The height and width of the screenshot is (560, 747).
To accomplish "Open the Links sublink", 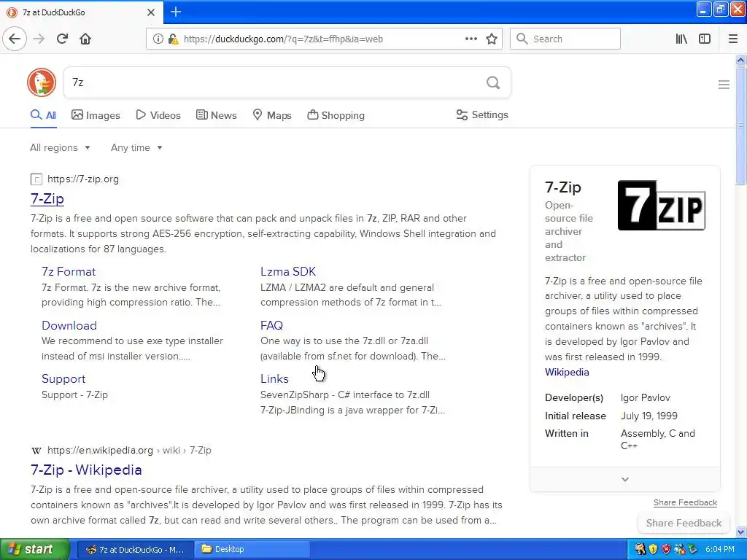I will point(274,378).
